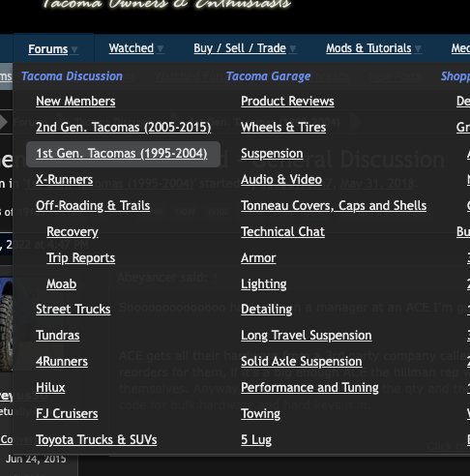This screenshot has height=476, width=470.
Task: Go to the X-Runners forum
Action: coord(64,180)
